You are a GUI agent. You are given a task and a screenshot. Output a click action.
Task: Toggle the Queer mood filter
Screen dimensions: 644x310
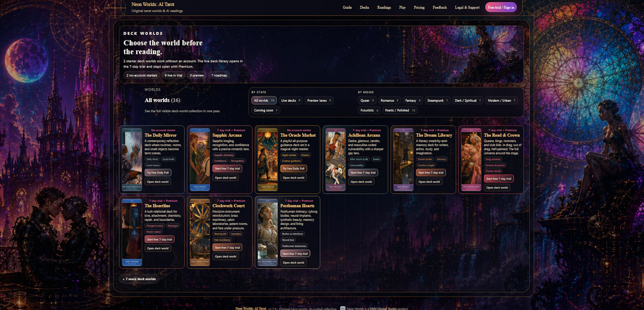[367, 100]
